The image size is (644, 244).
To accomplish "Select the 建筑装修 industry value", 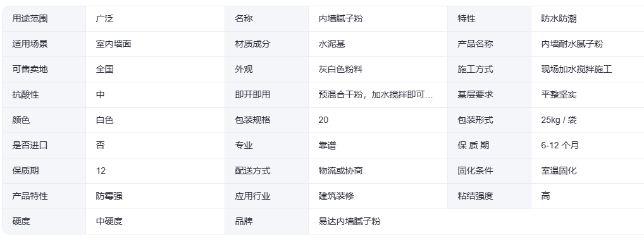I will tap(336, 196).
